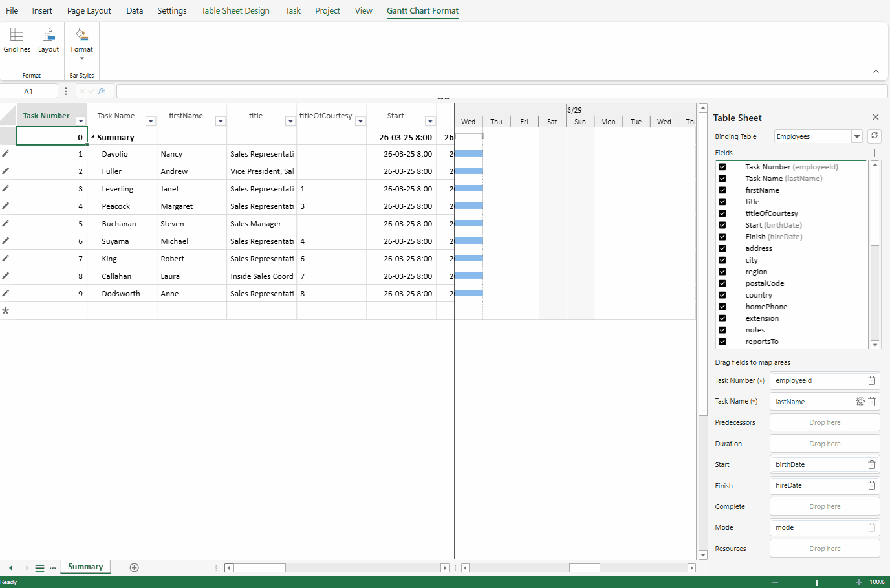Delete the employeeId Task Number mapping
This screenshot has width=890, height=588.
click(872, 380)
